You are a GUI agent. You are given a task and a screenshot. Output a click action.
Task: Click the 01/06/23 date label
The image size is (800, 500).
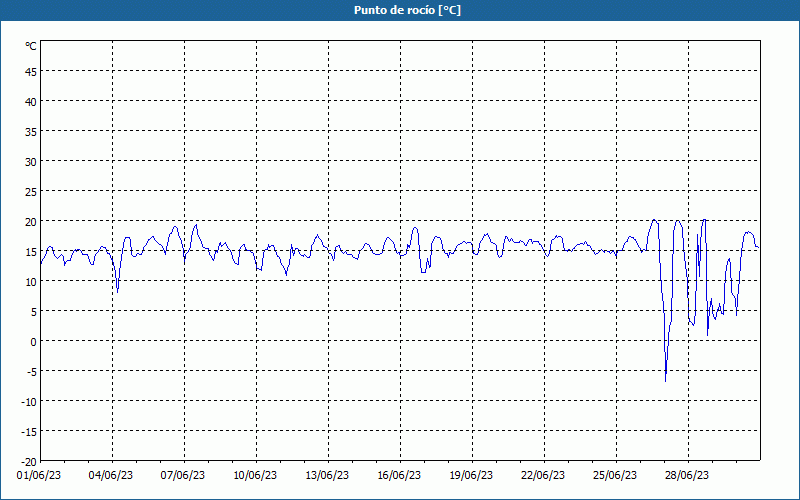(x=39, y=476)
